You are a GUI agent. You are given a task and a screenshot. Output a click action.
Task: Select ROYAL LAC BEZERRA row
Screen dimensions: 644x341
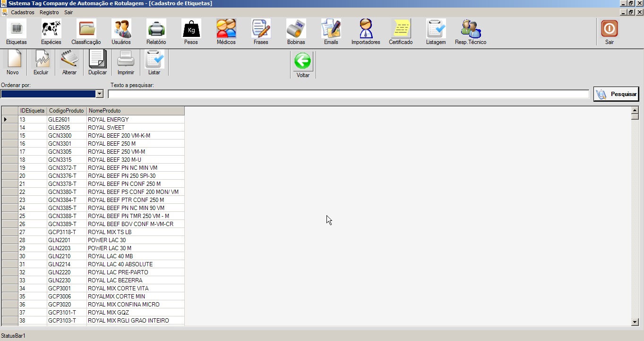(x=93, y=280)
